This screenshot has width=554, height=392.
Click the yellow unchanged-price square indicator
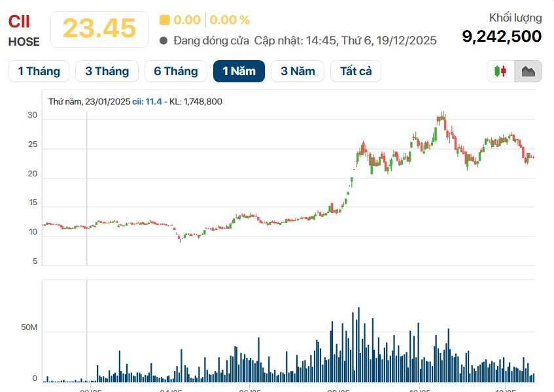pos(165,20)
